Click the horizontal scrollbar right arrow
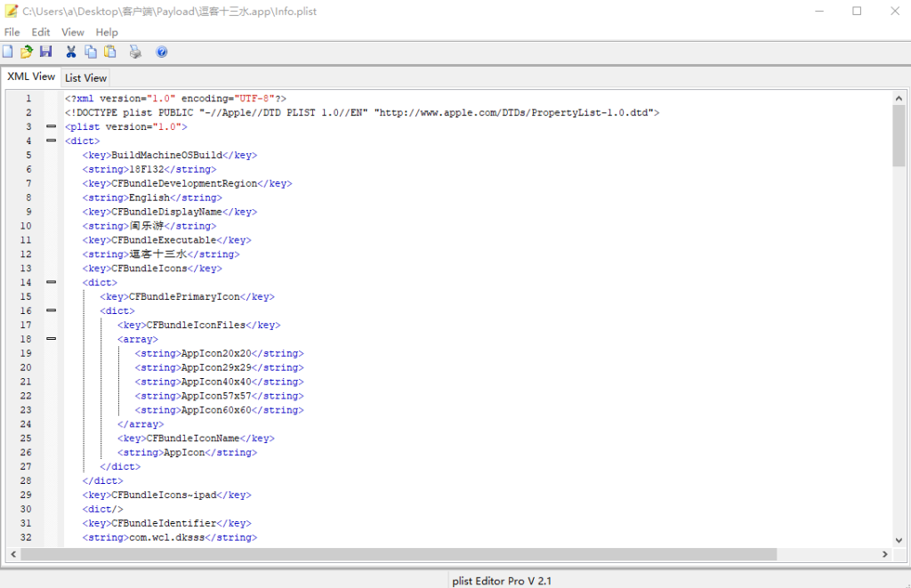 884,554
